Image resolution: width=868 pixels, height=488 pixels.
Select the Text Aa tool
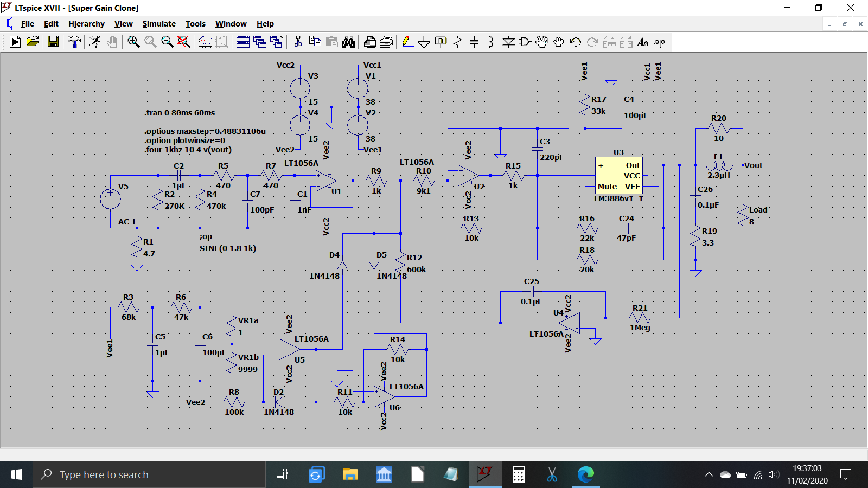point(643,42)
